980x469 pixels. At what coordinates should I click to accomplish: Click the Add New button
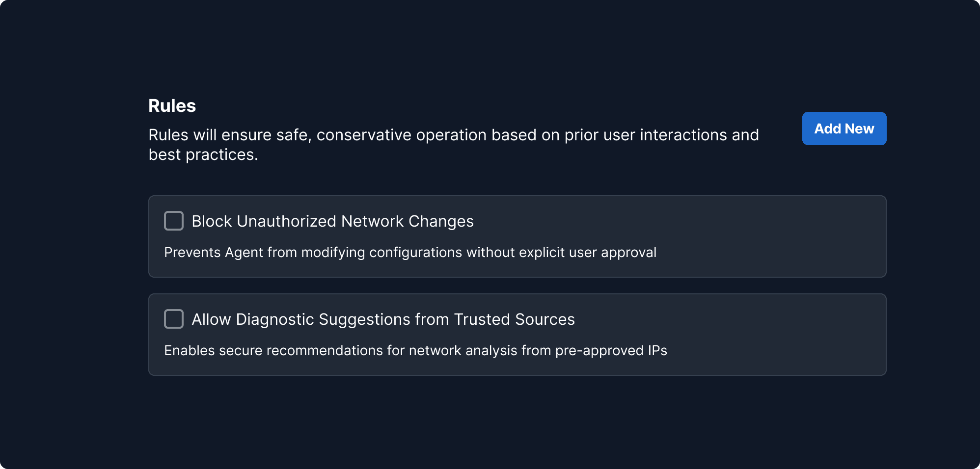coord(844,128)
